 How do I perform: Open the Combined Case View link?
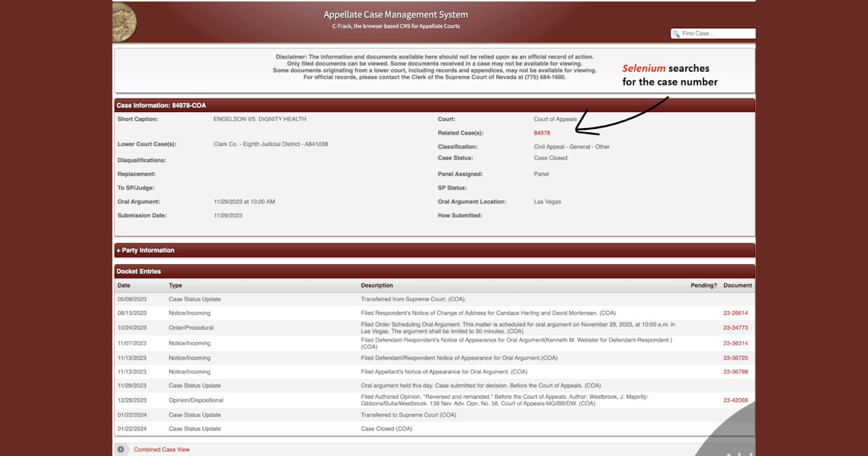161,449
